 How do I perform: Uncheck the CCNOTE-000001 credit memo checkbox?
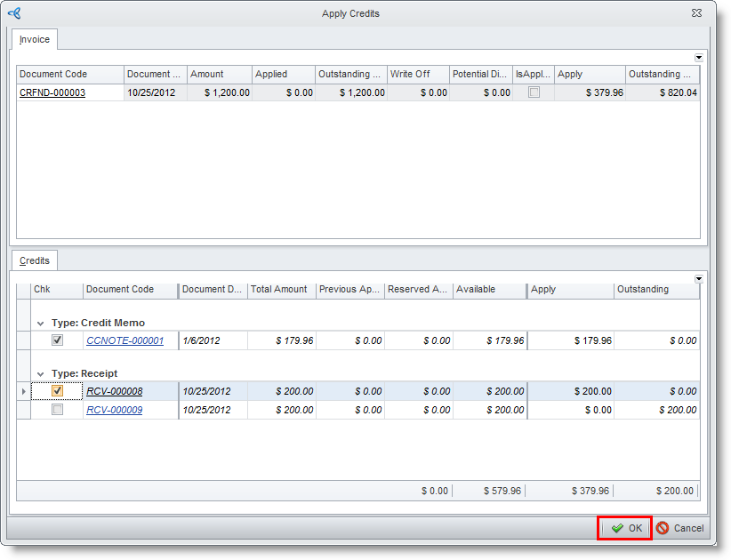[57, 340]
